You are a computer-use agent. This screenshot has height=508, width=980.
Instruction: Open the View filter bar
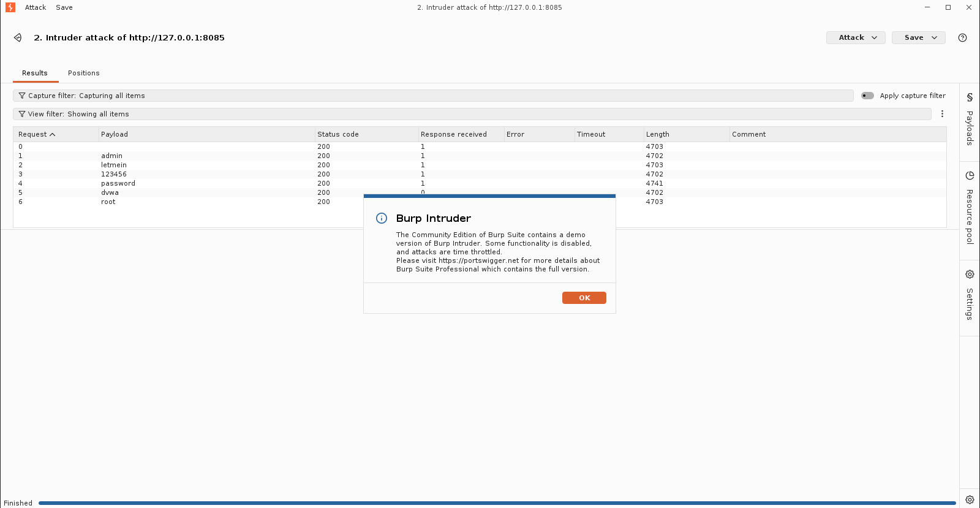pos(472,114)
